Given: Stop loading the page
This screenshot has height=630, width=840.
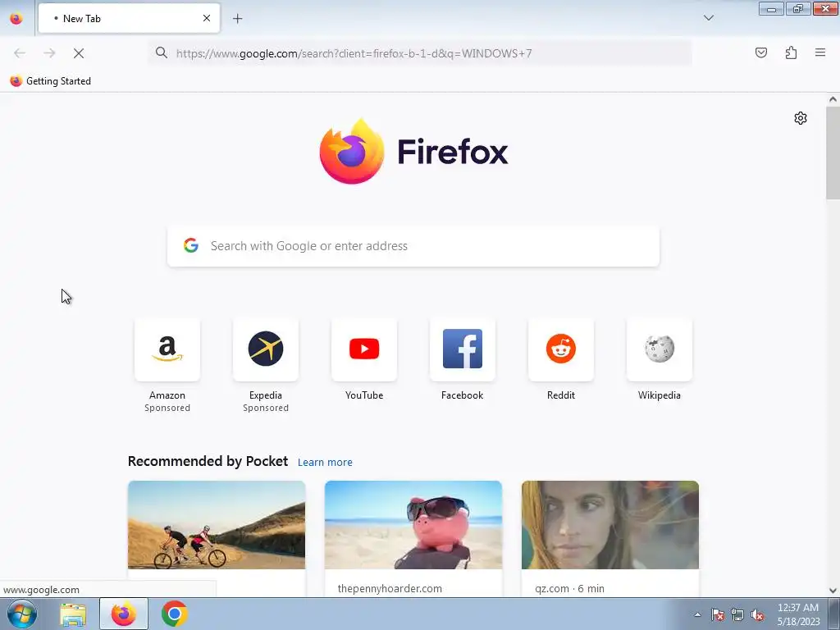Looking at the screenshot, I should click(78, 53).
